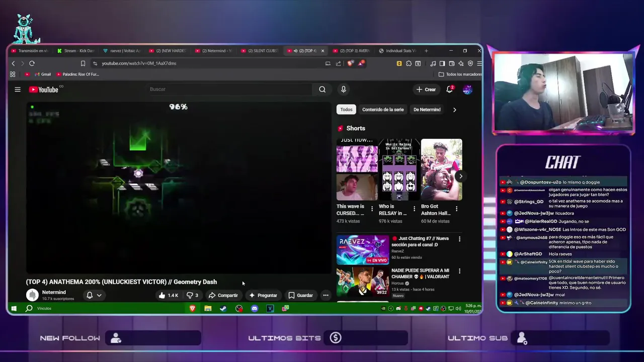
Task: Mute the playing tab via speaker icon
Action: (295, 51)
